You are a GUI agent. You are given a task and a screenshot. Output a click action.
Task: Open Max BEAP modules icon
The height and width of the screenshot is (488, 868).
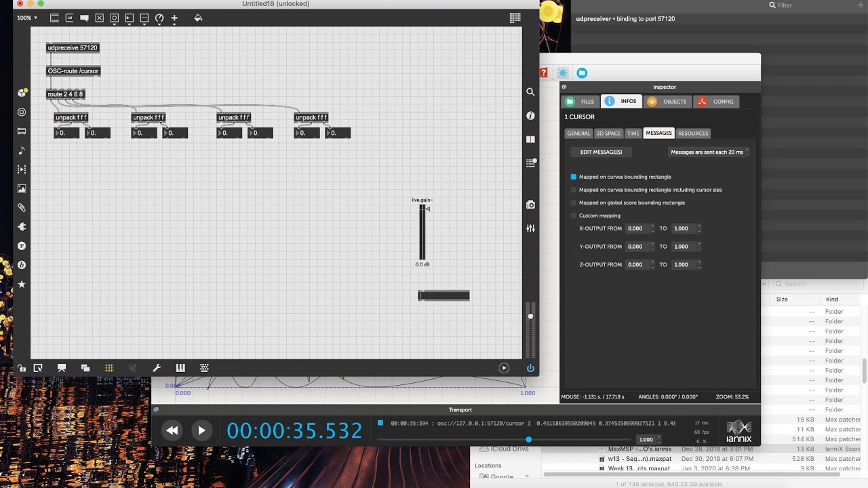click(x=22, y=265)
